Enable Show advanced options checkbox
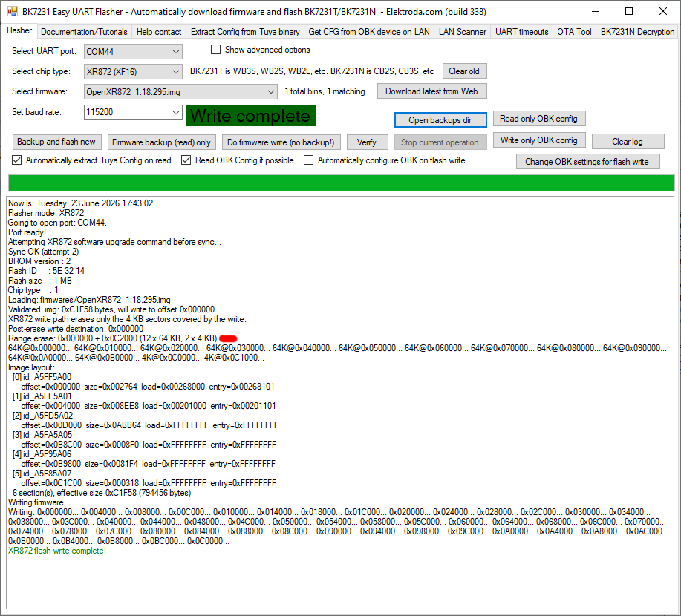Screen dimensions: 681x616 216,50
